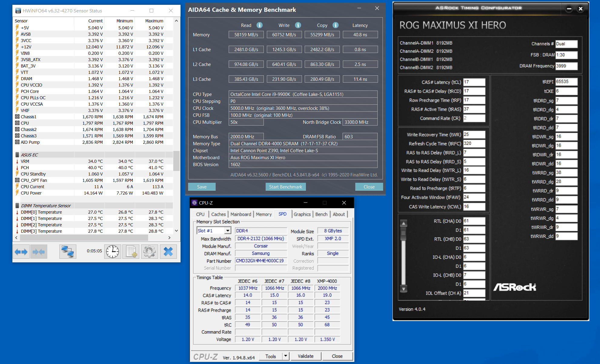
Task: Click the Channels # Dual field
Action: [x=566, y=44]
